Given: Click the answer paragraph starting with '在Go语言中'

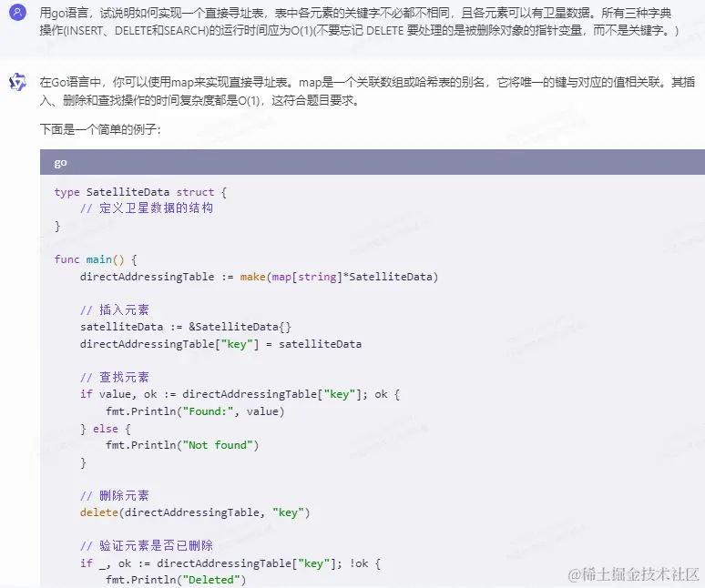Looking at the screenshot, I should (367, 91).
